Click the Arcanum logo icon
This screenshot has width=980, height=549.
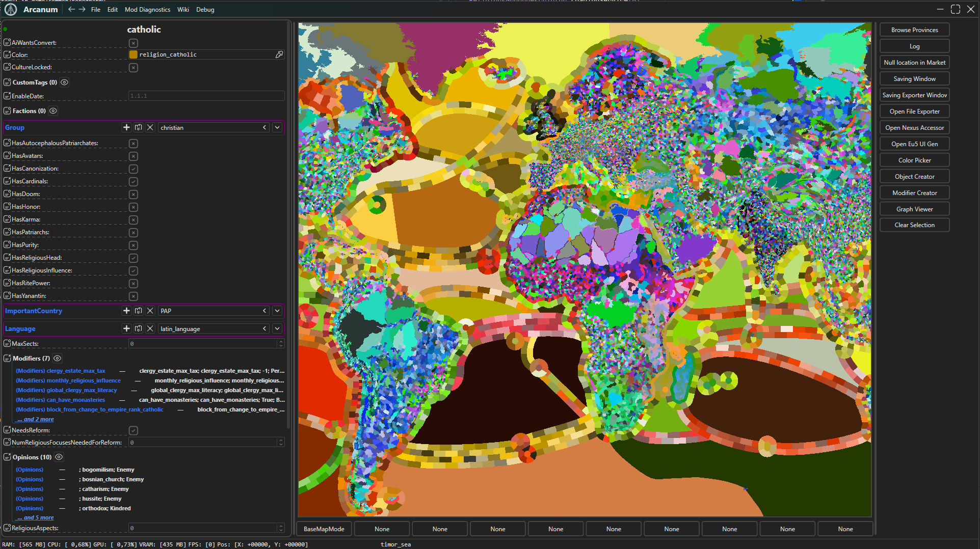click(11, 9)
